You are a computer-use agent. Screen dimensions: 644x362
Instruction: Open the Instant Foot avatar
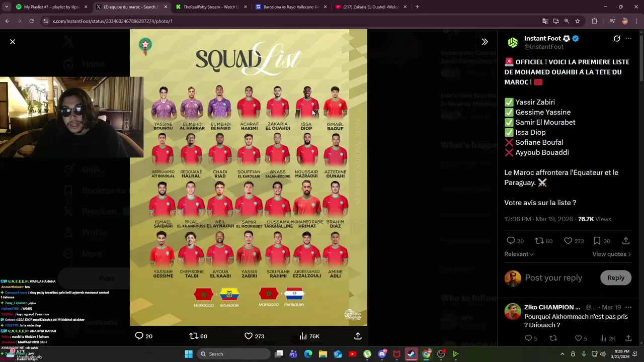pyautogui.click(x=513, y=42)
